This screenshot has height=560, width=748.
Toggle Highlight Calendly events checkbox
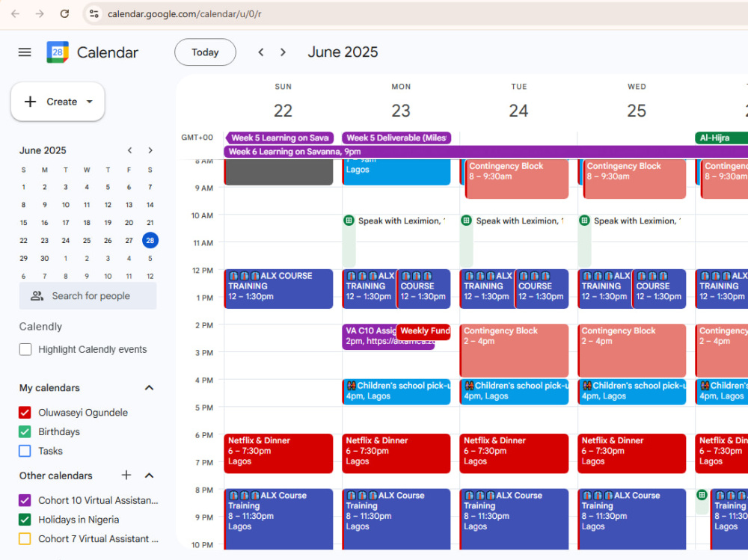tap(25, 350)
